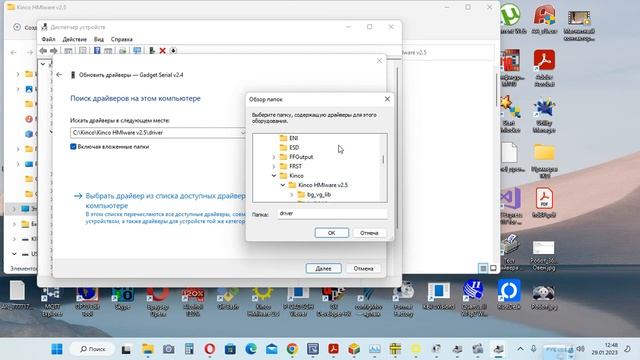
Task: Click the folder tree vertical scrollbar
Action: tap(383, 159)
